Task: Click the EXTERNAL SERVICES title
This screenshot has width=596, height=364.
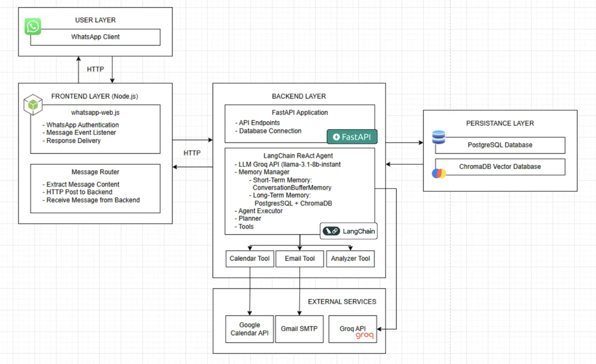Action: point(342,302)
